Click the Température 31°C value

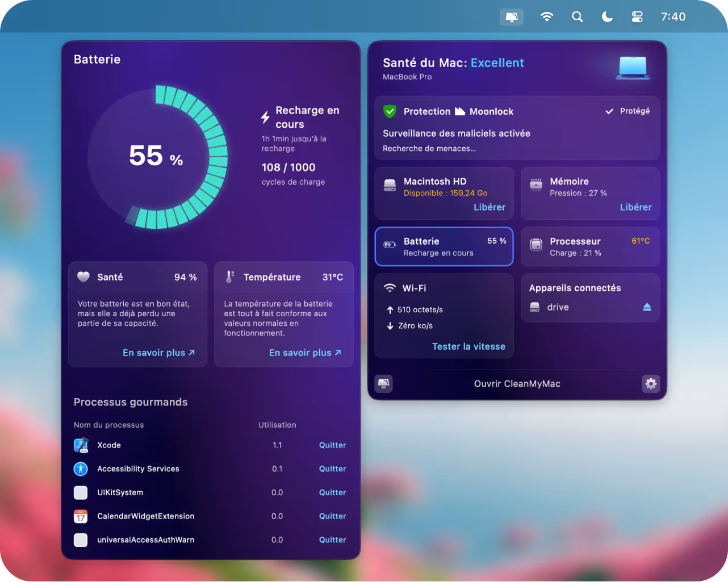[333, 277]
